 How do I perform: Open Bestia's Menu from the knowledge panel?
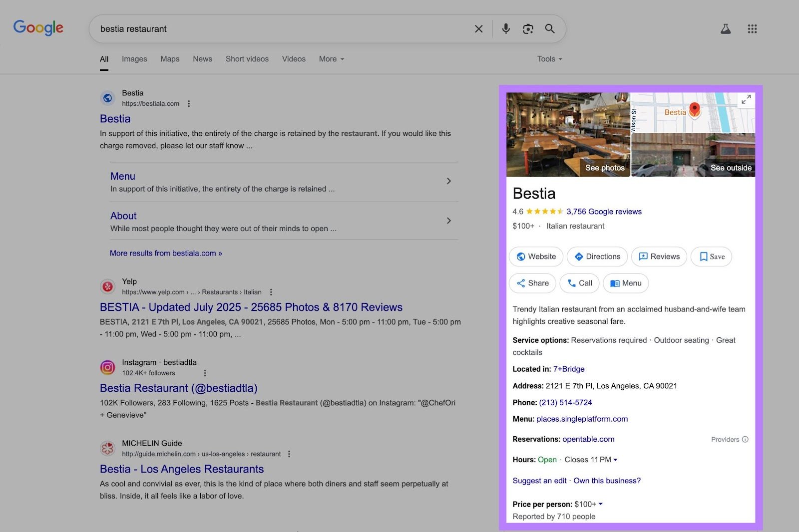pyautogui.click(x=625, y=283)
